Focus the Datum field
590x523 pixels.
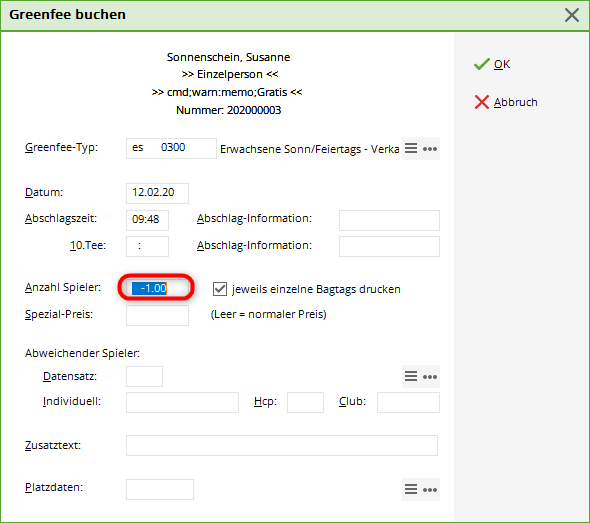click(157, 193)
